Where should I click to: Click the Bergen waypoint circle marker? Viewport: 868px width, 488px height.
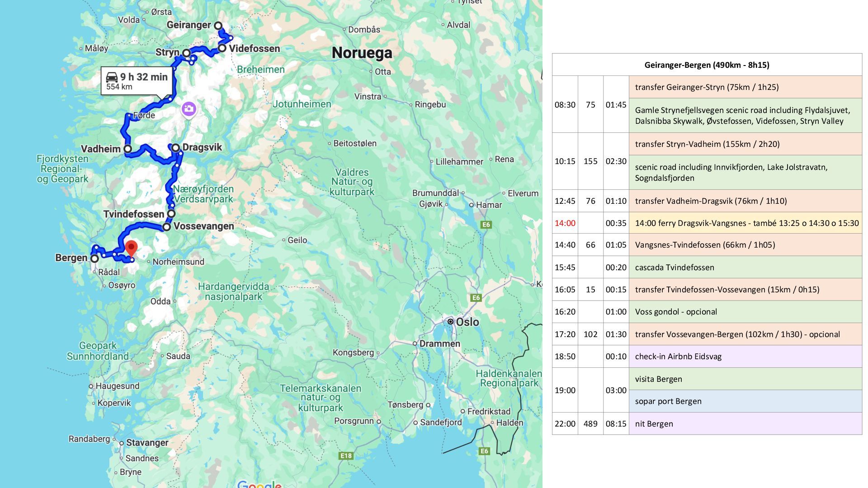pos(94,258)
